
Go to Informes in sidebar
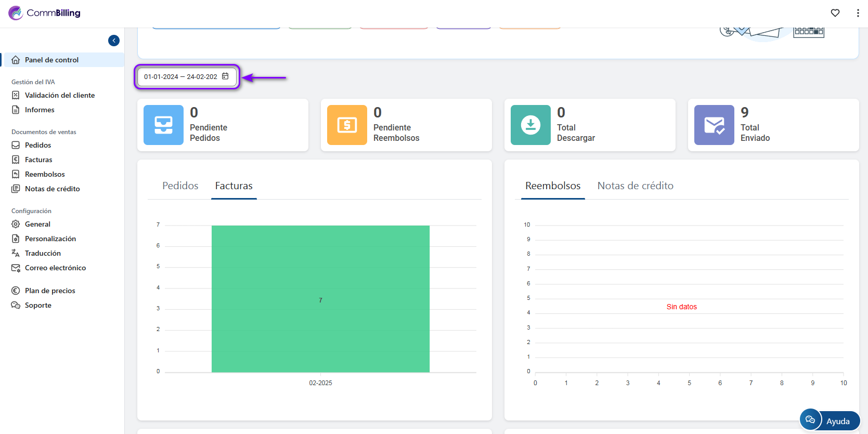point(40,110)
